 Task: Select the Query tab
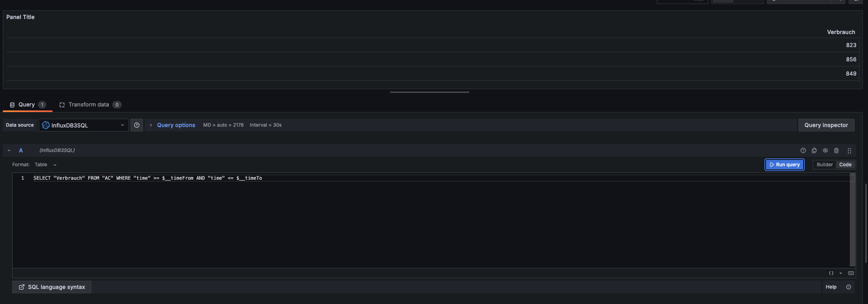27,104
